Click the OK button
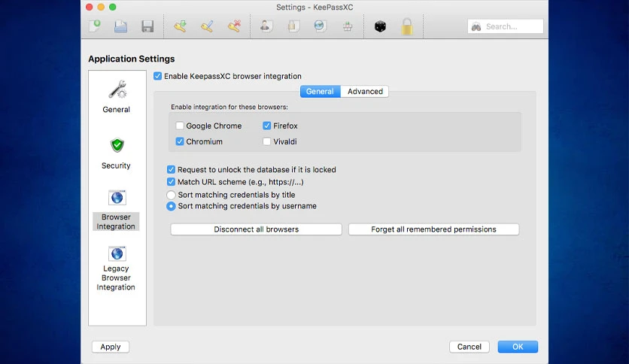Screen dimensions: 629x364 518,347
